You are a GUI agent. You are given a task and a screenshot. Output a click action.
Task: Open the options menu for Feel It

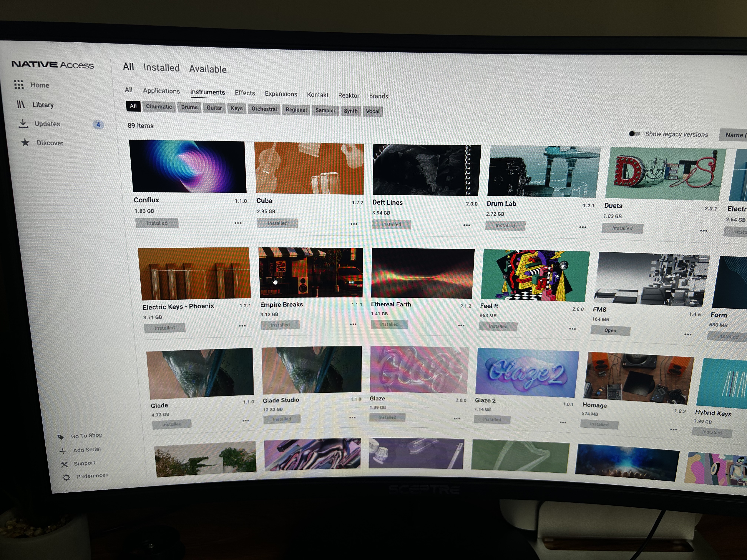572,329
